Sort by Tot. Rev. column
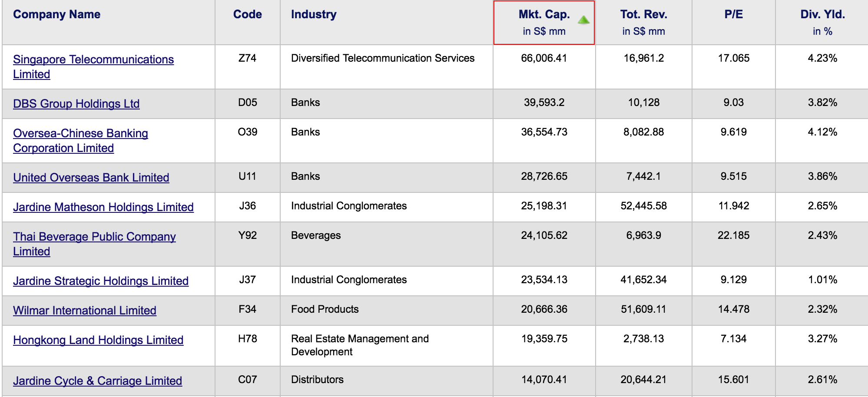This screenshot has height=397, width=868. pyautogui.click(x=643, y=15)
